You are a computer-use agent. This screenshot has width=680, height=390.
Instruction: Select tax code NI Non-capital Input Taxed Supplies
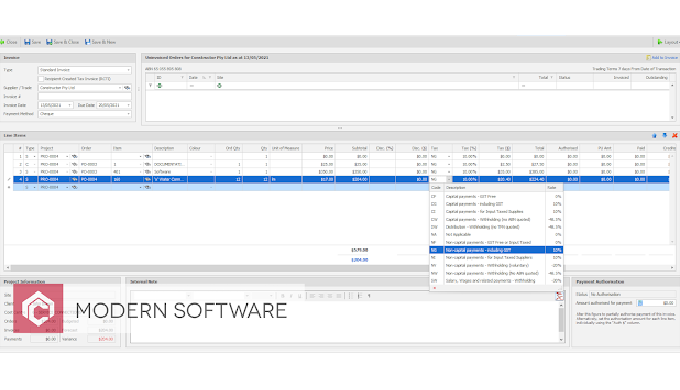tap(496, 258)
